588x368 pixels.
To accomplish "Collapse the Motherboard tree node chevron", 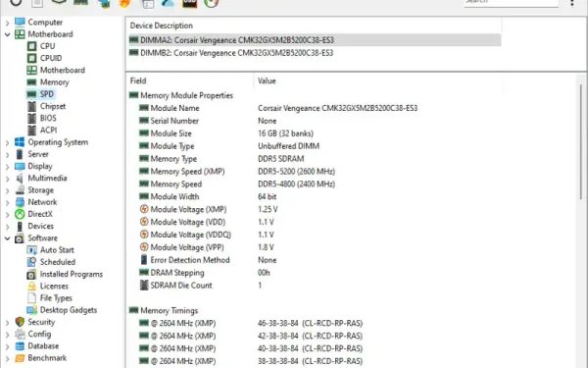I will pos(7,34).
